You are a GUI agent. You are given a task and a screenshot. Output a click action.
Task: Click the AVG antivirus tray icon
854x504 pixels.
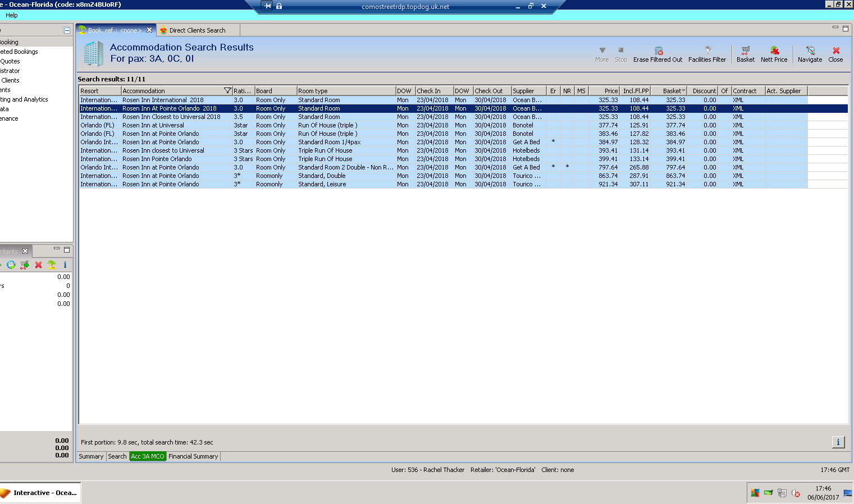(755, 493)
